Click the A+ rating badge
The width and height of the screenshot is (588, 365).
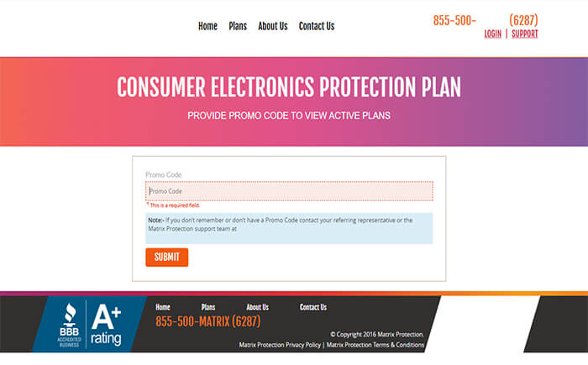tap(106, 325)
